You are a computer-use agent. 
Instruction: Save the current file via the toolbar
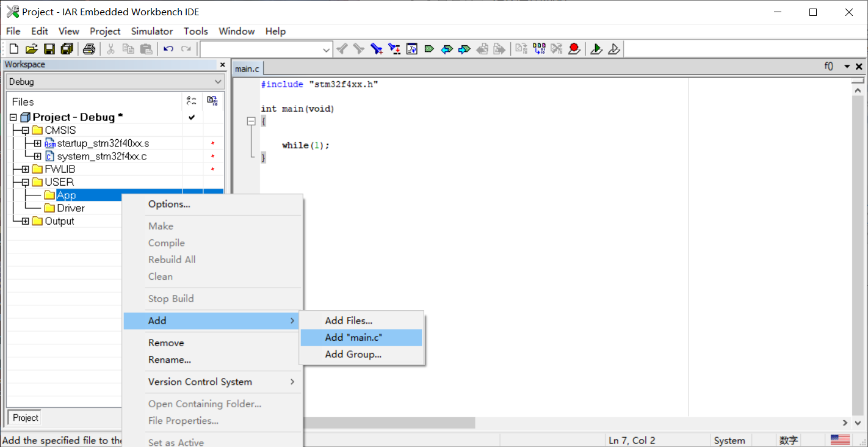coord(49,49)
